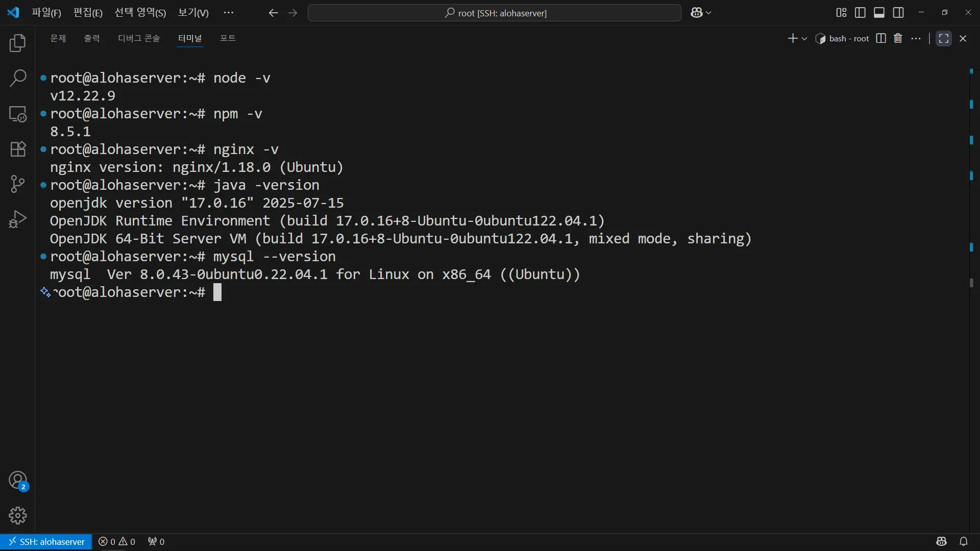Expand the hidden menu items ellipsis
This screenshot has height=551, width=980.
[228, 13]
